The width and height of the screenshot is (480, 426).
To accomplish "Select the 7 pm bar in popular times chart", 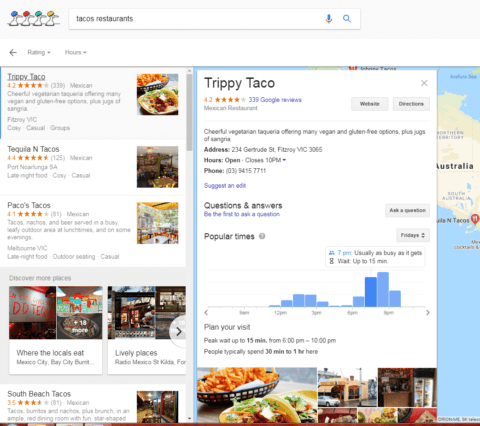I will pos(371,292).
